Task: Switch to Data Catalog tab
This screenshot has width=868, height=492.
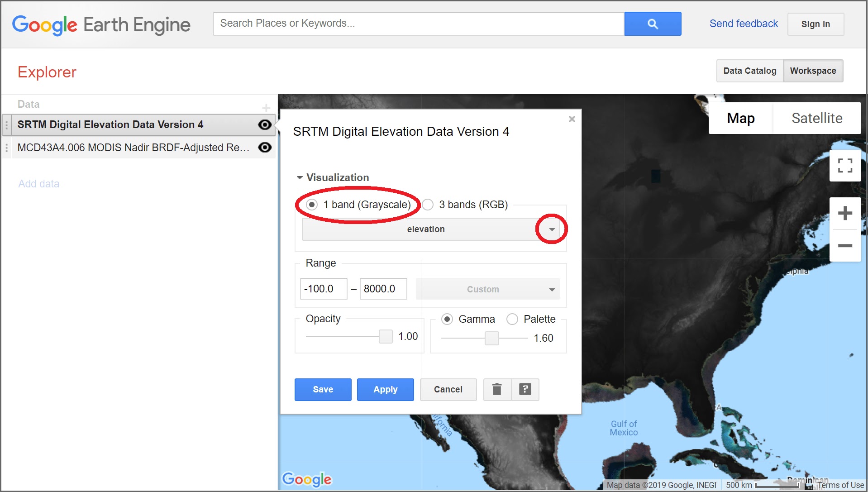Action: coord(750,71)
